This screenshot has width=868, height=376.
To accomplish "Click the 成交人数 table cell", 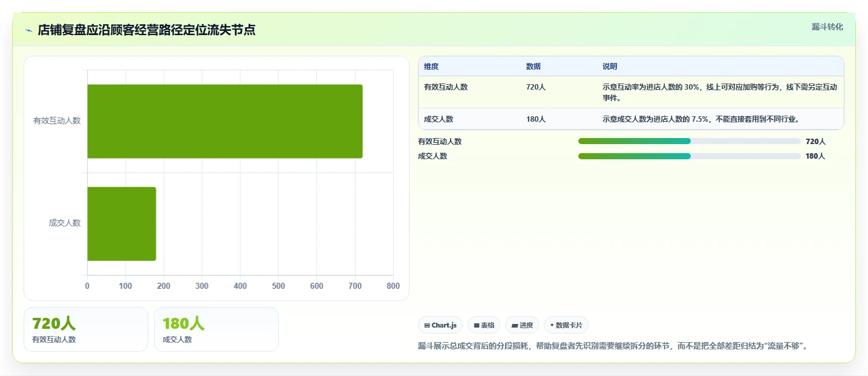I will click(x=439, y=119).
